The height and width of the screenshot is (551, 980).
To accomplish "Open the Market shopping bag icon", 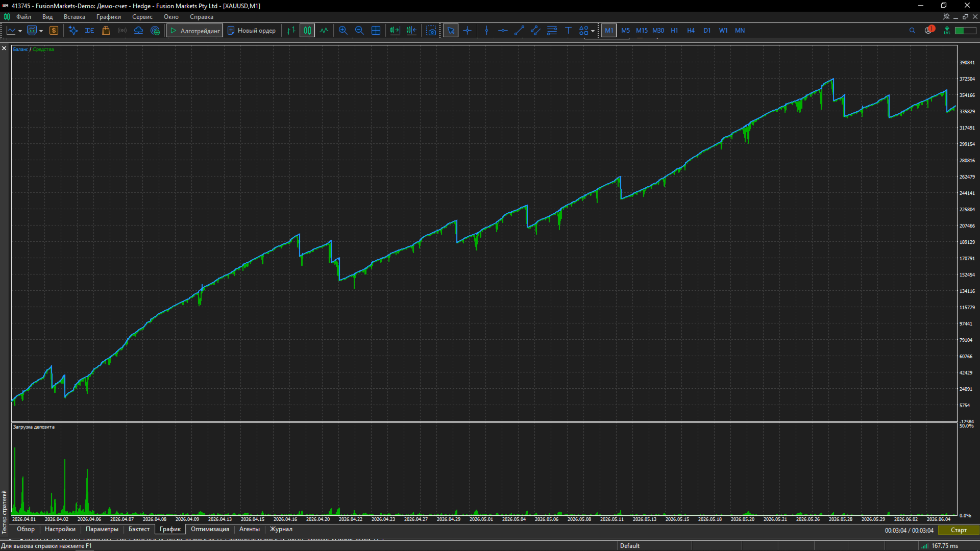I will pos(106,31).
